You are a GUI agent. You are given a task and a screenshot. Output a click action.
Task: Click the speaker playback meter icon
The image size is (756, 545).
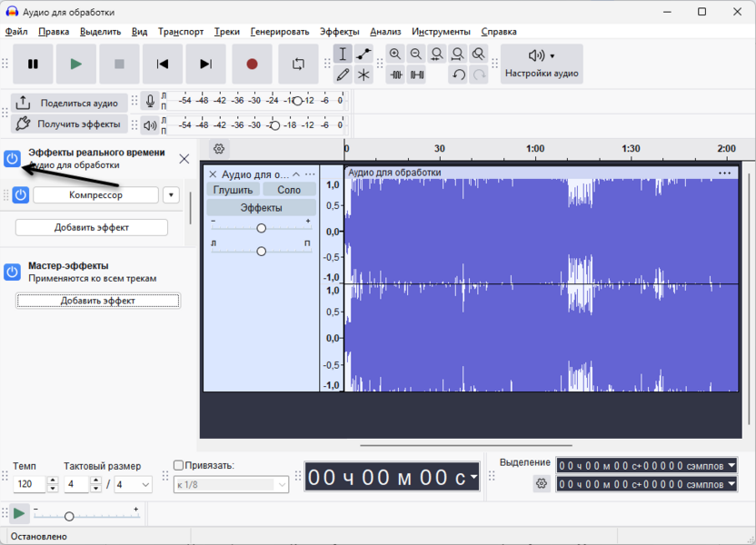point(150,125)
